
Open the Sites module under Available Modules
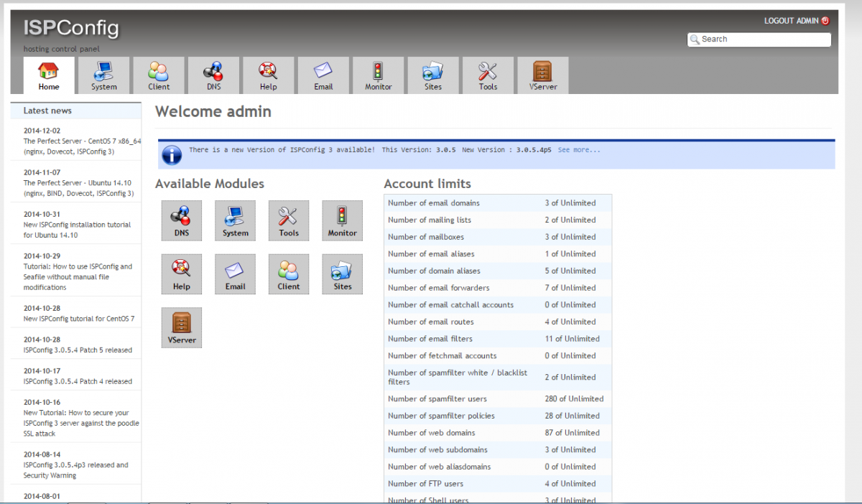343,274
